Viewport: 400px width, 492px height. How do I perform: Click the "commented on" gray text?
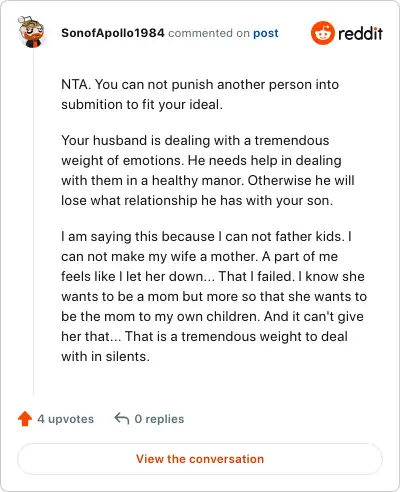[x=209, y=33]
